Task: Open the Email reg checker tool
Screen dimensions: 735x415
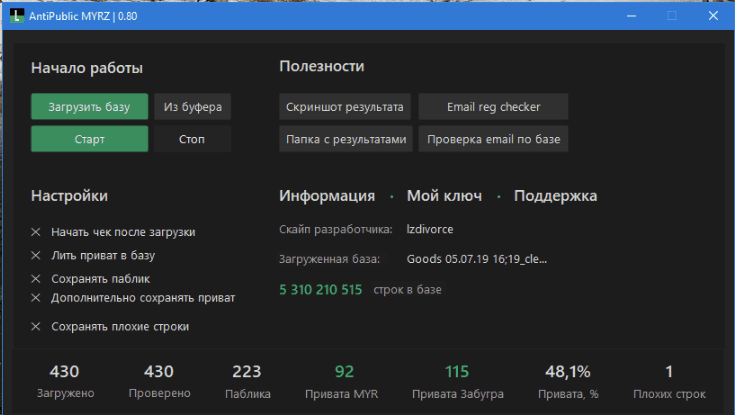Action: [493, 106]
